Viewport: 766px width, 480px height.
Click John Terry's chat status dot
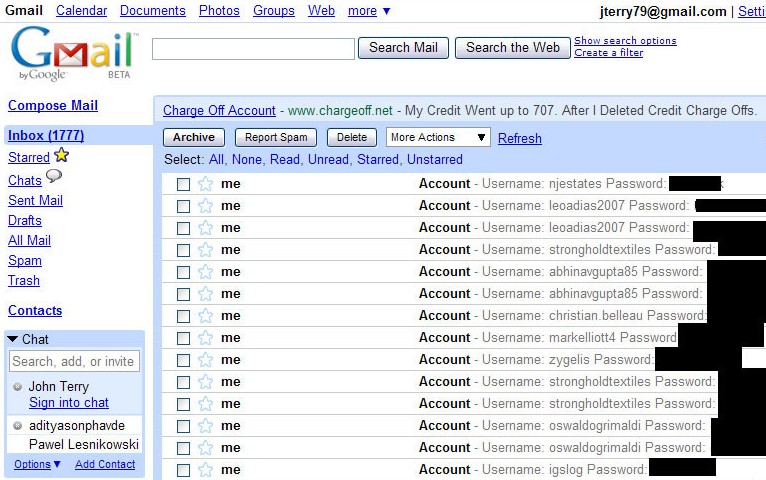(x=18, y=387)
